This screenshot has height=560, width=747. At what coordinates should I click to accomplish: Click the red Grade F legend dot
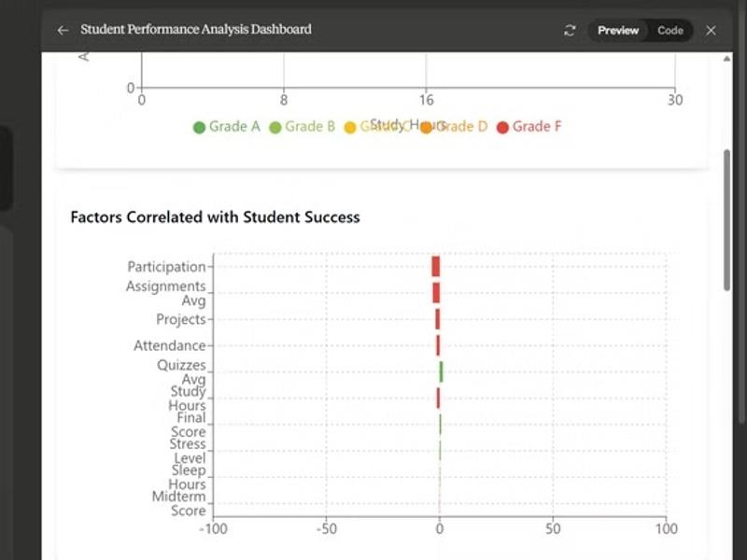click(502, 127)
